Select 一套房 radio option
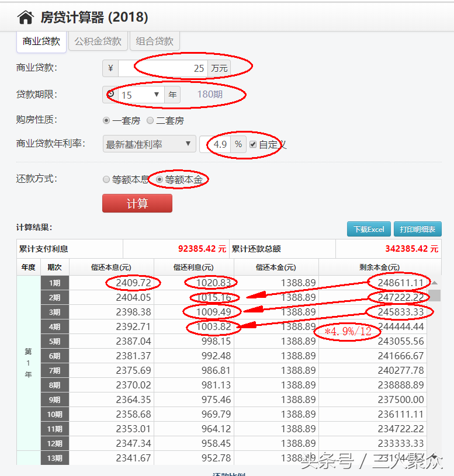The image size is (454, 476). point(106,120)
